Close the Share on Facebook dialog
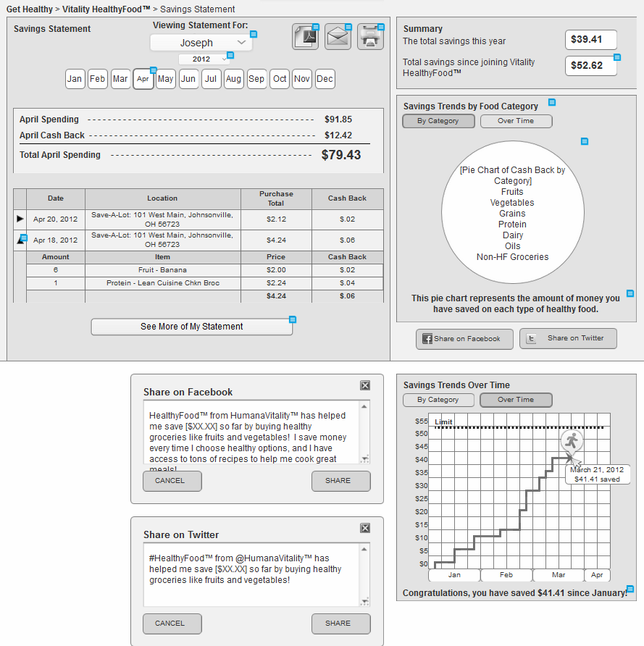644x646 pixels. [x=365, y=385]
